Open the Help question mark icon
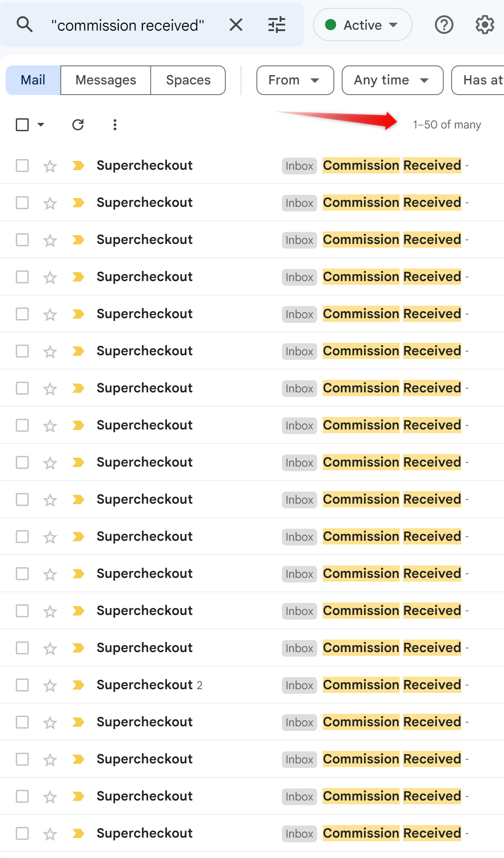504x858 pixels. [444, 25]
